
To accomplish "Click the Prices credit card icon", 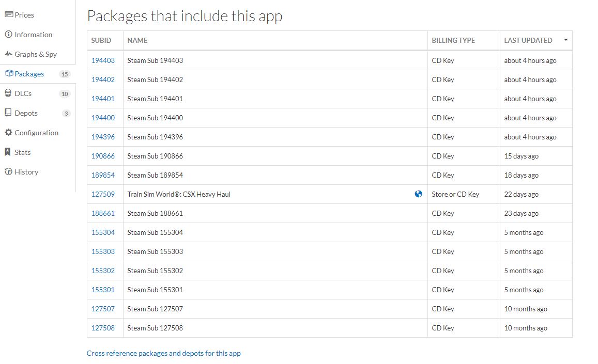I will click(9, 15).
